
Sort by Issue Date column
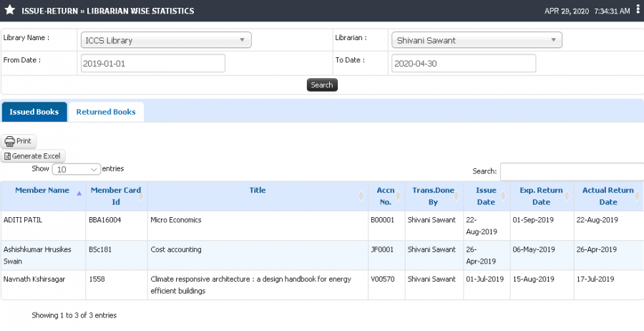coord(487,196)
